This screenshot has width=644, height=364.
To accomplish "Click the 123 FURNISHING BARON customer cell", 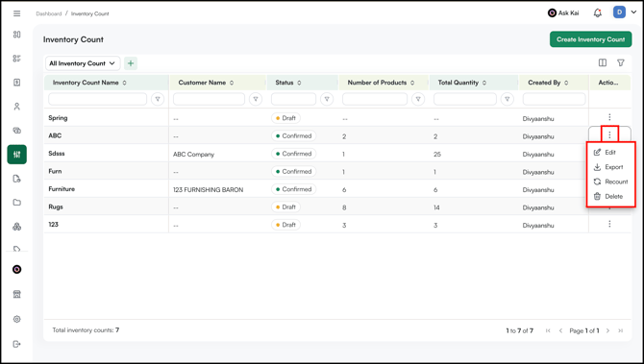I will coord(209,190).
